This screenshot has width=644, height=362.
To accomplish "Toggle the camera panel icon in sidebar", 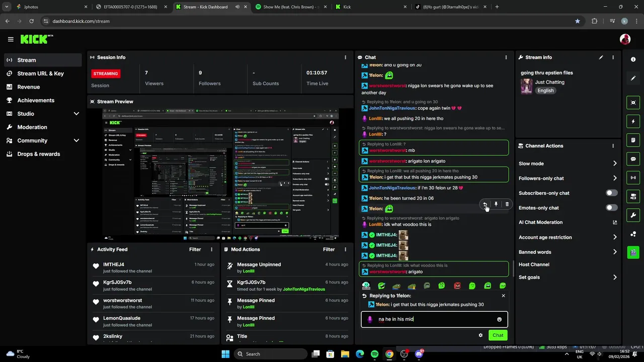I will [633, 196].
